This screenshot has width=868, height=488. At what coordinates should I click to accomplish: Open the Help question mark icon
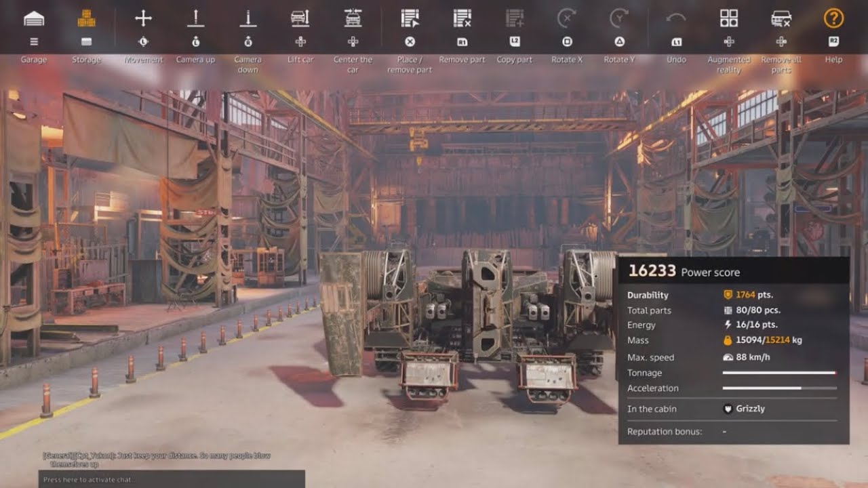click(x=833, y=18)
